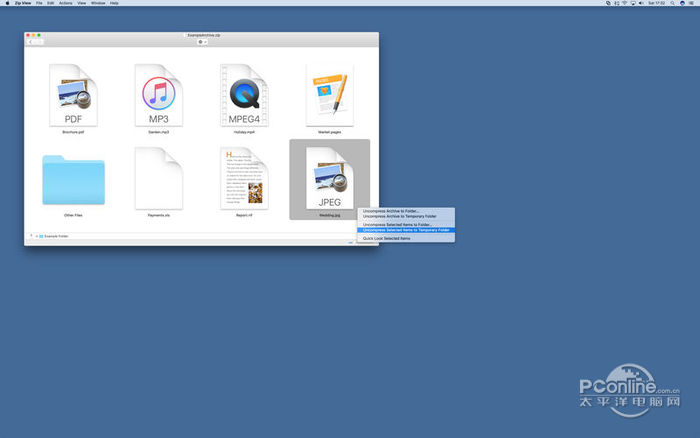
Task: Open the Zip View application menu
Action: click(20, 3)
